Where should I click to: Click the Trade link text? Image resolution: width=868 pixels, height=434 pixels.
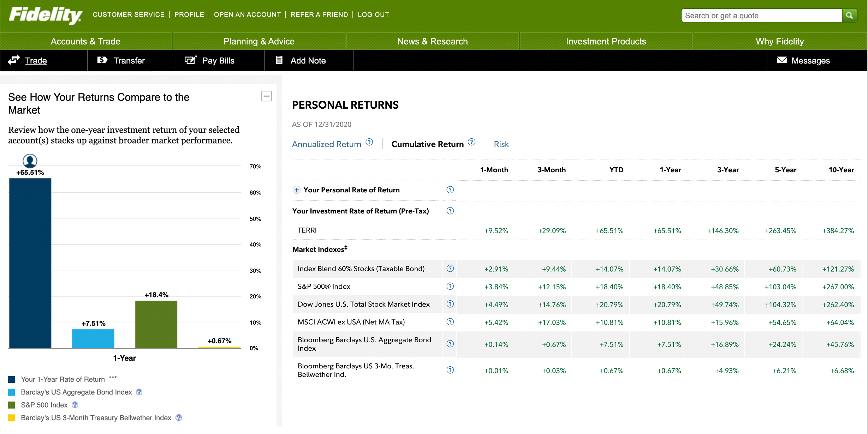tap(36, 60)
